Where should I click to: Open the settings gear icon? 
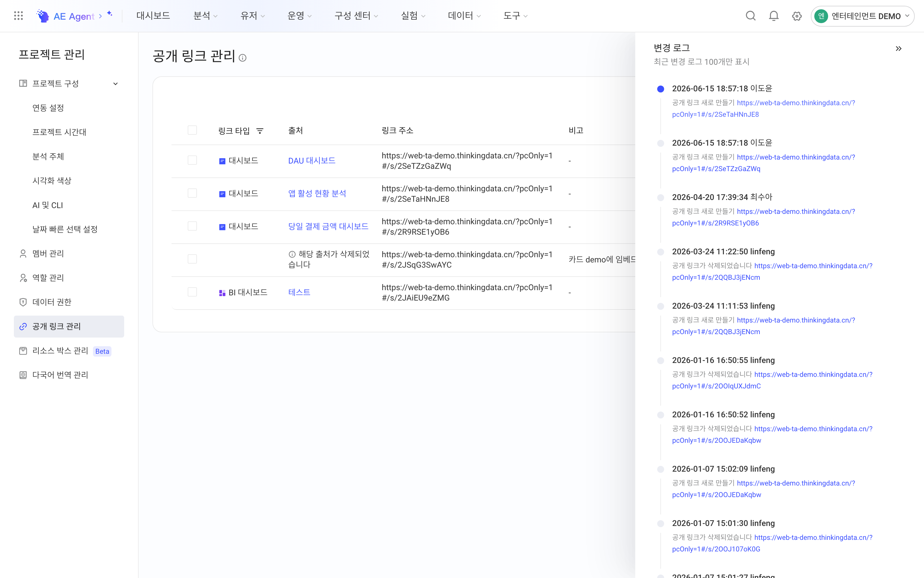(x=796, y=16)
